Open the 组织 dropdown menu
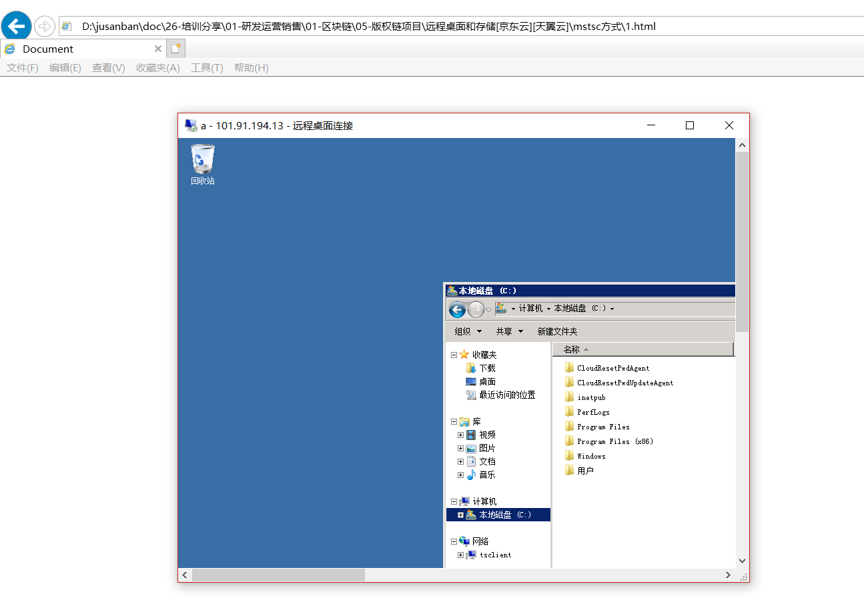 coord(468,331)
